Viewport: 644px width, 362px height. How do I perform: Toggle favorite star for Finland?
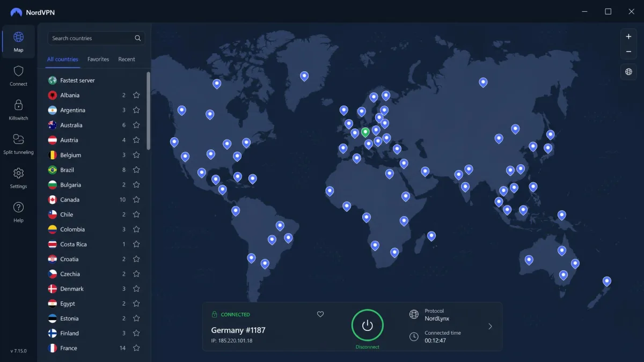point(136,333)
